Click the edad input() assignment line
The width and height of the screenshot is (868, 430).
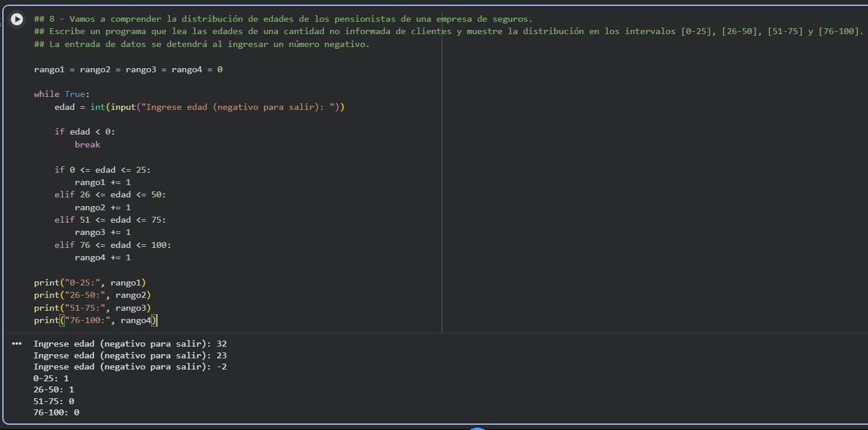coord(199,107)
